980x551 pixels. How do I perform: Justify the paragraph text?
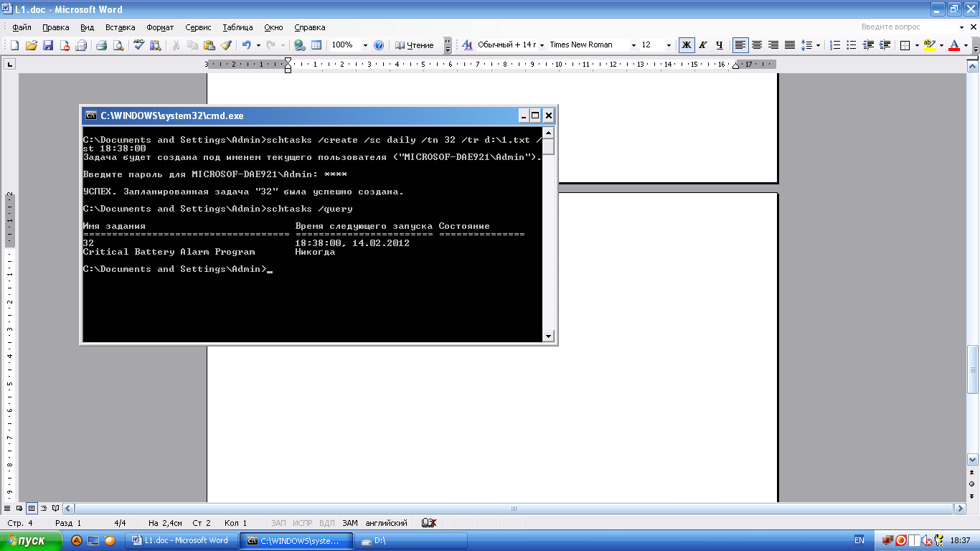[x=790, y=45]
